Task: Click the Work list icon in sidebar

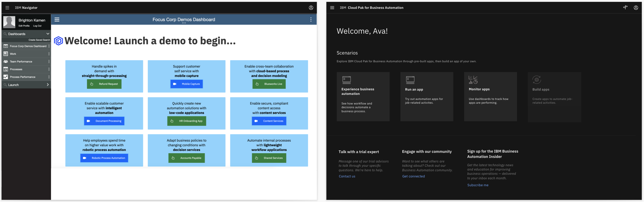Action: pyautogui.click(x=6, y=54)
